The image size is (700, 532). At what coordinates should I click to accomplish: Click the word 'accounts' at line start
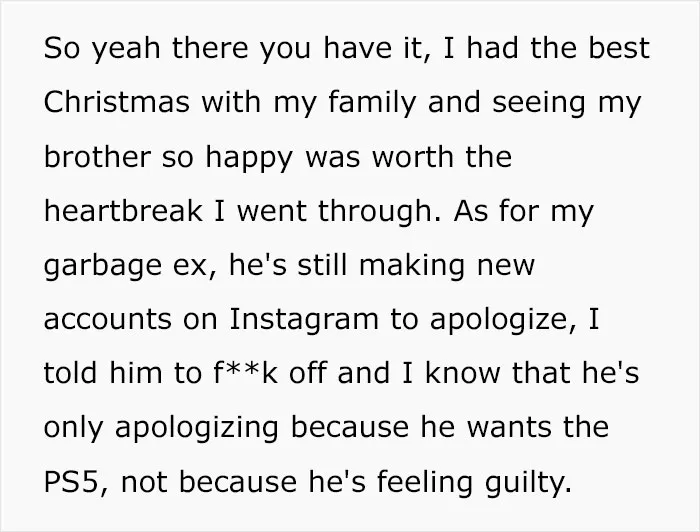[x=108, y=320]
